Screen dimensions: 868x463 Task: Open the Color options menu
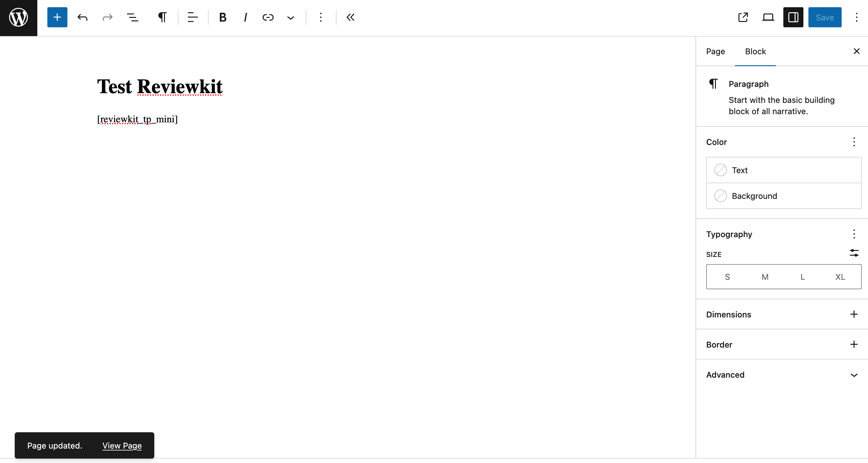[x=854, y=142]
